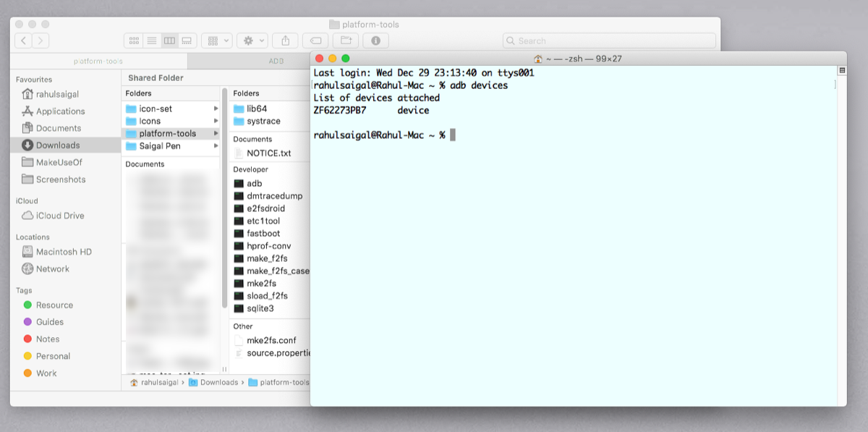The height and width of the screenshot is (432, 868).
Task: Open the gear action menu
Action: click(x=252, y=41)
